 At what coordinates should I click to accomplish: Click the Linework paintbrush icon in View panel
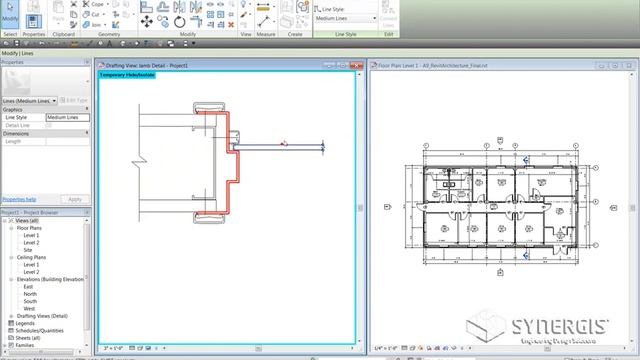(244, 15)
